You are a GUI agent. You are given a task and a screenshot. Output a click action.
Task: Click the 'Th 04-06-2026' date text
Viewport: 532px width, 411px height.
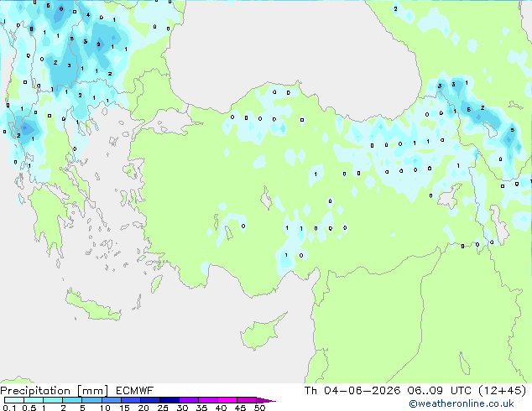352,391
